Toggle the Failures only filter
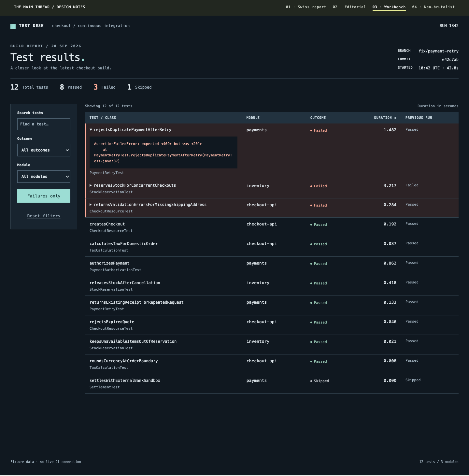The height and width of the screenshot is (476, 469). [44, 196]
